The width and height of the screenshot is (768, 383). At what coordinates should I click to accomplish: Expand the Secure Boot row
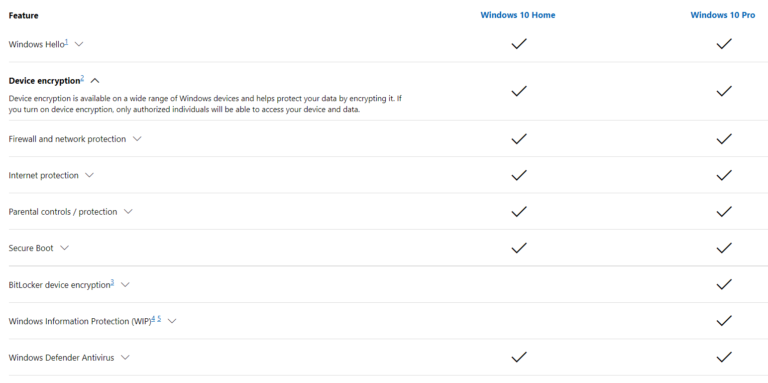64,248
